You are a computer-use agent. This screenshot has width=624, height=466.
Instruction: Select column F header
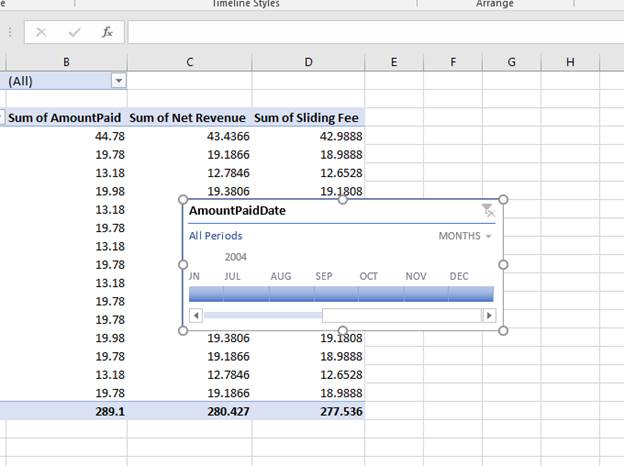(453, 62)
